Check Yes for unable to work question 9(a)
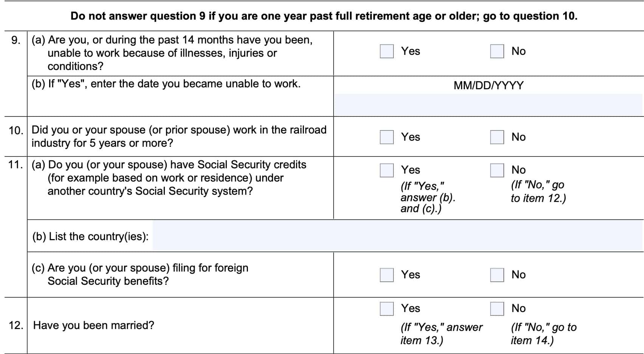Viewport: 644px width, 354px height. pyautogui.click(x=387, y=51)
